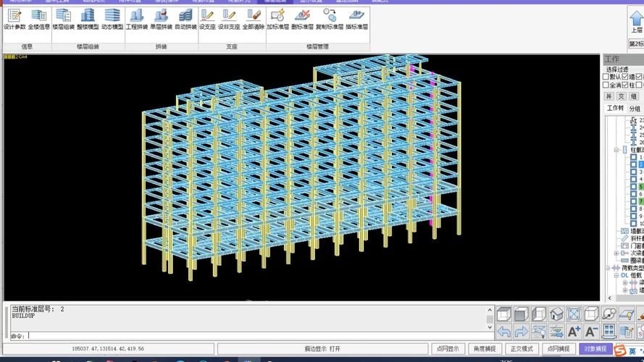Switch to the 分组 tab
Screen dimensions: 644x362
click(x=635, y=109)
